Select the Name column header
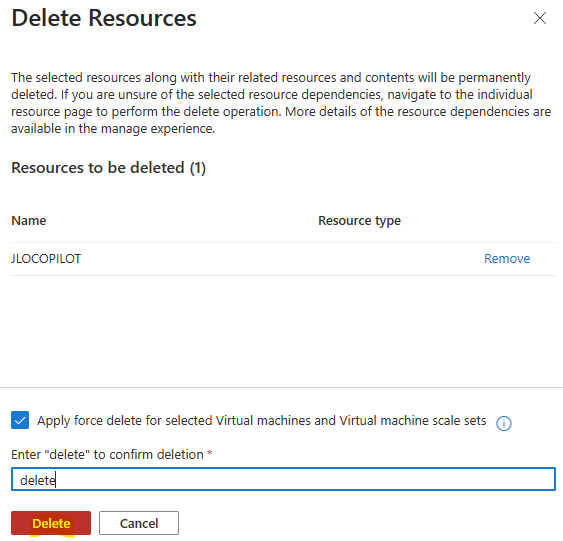Image resolution: width=563 pixels, height=541 pixels. (29, 220)
